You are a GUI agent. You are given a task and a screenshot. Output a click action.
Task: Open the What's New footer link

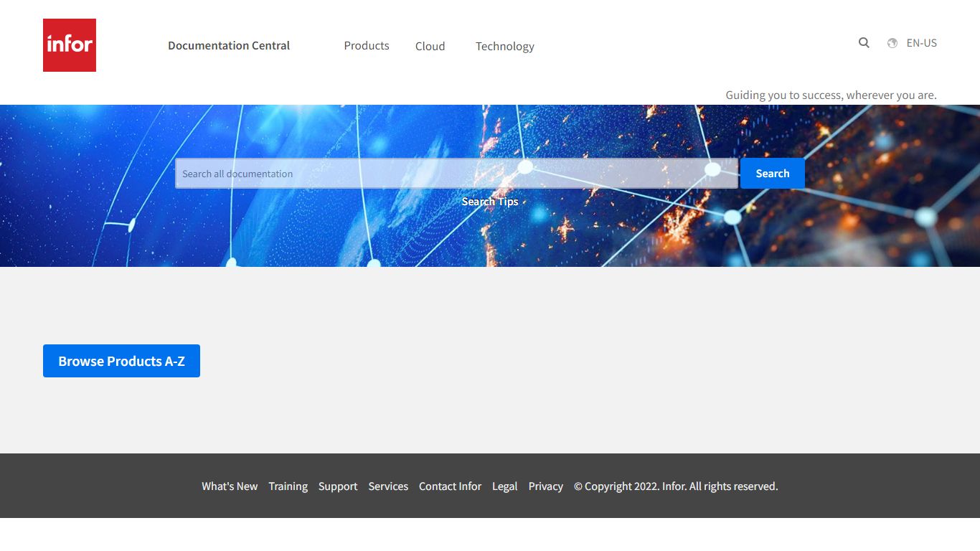click(230, 486)
